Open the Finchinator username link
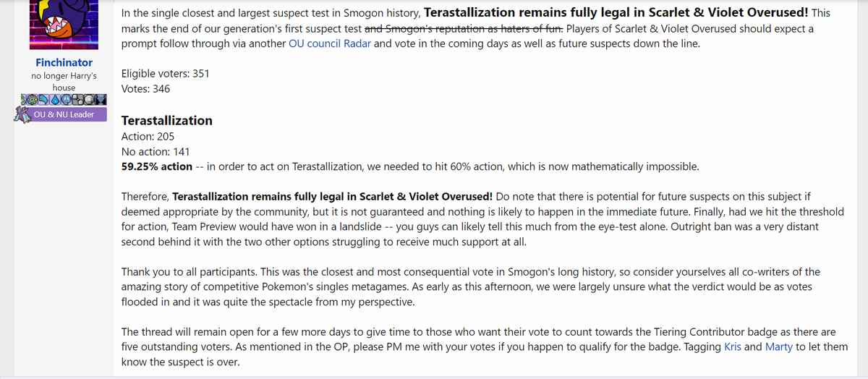Image resolution: width=868 pixels, height=379 pixels. [x=64, y=62]
